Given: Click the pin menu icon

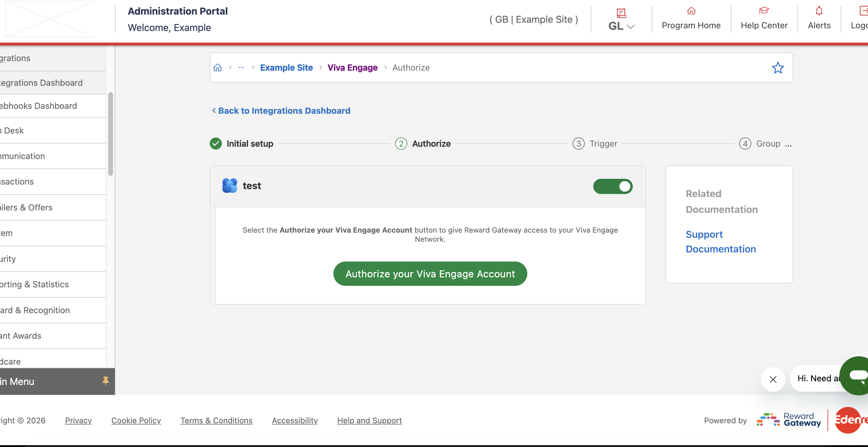Looking at the screenshot, I should click(x=105, y=381).
